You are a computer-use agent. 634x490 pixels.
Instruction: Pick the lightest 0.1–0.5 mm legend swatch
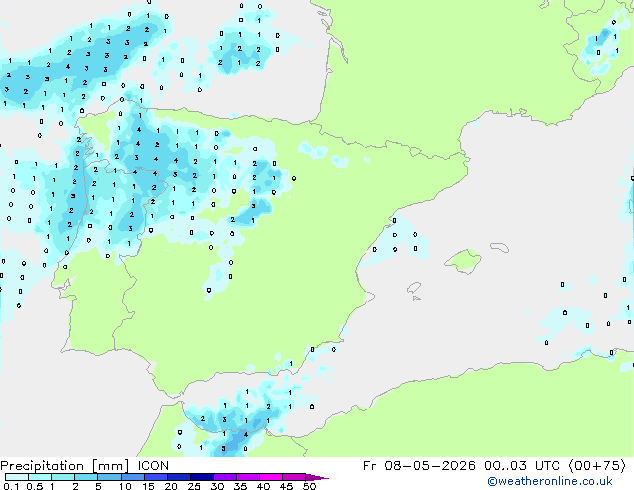17,477
